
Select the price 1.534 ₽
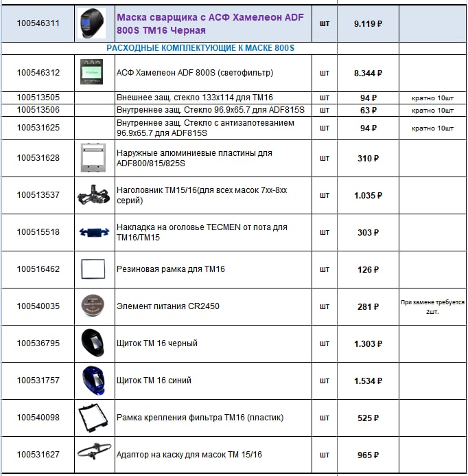[x=368, y=381]
